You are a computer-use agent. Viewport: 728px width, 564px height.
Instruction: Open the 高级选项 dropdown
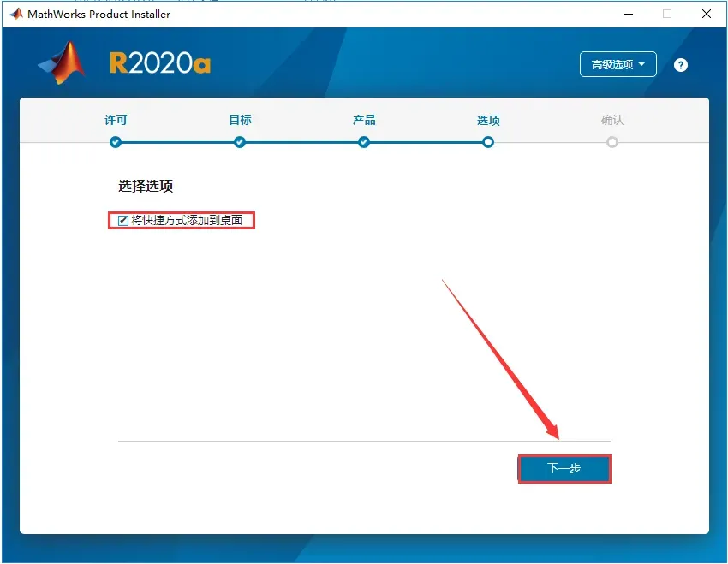(618, 64)
